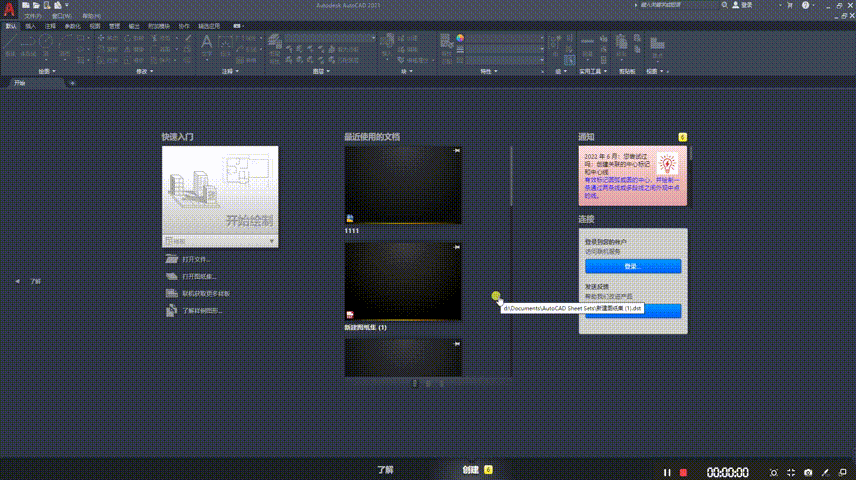Screen dimensions: 856x480
Task: Click the pen annotation icon in recorder bar
Action: (825, 472)
